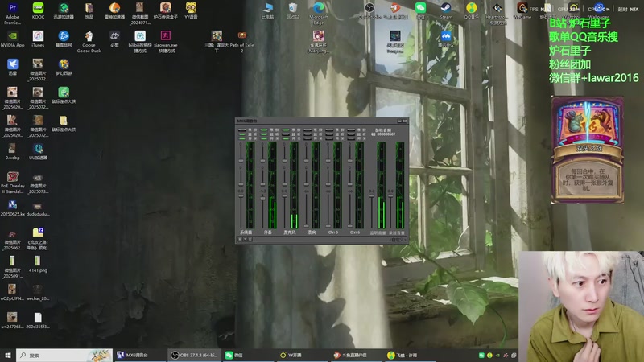This screenshot has height=362, width=644.
Task: Click 系统音 top small fader
Action: coord(241,161)
